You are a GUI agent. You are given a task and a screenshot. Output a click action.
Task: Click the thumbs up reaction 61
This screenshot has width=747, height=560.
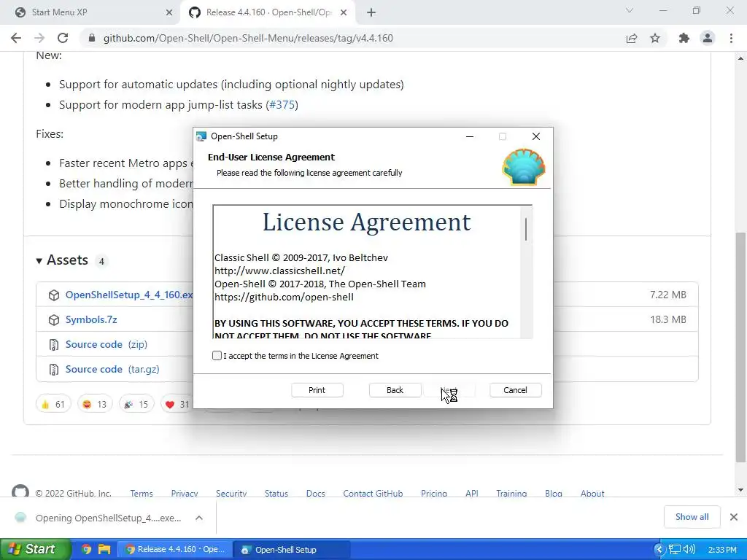tap(53, 404)
